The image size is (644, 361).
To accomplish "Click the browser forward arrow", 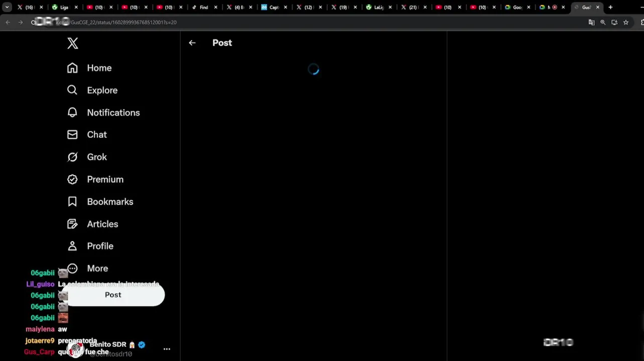I will pos(21,22).
